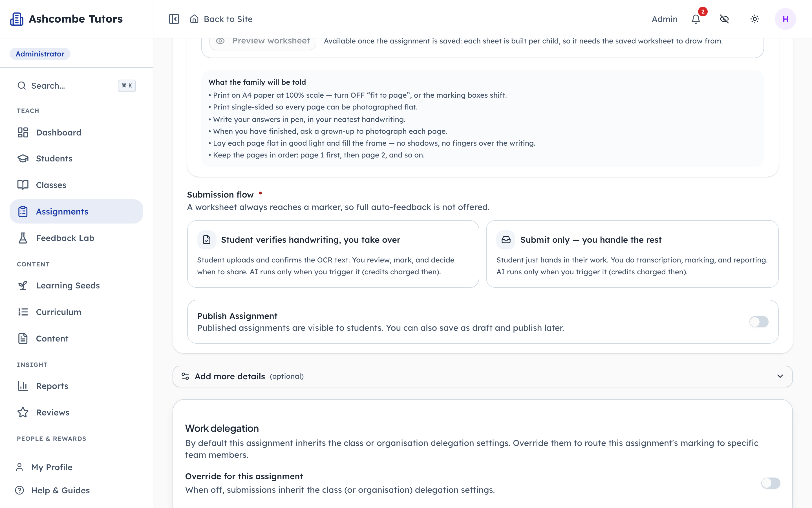The height and width of the screenshot is (508, 812).
Task: Turn on the Publish Assignment switch
Action: pyautogui.click(x=759, y=321)
